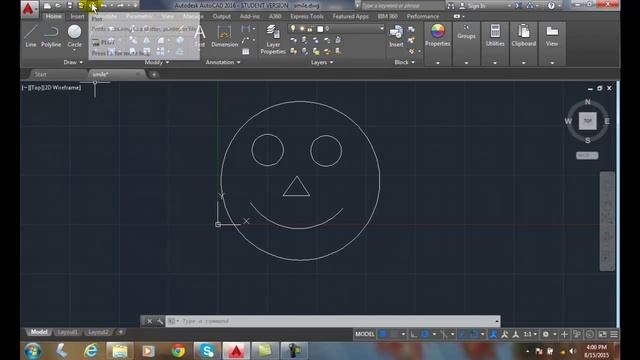
Task: Click the status bar customization menu icon
Action: (614, 334)
